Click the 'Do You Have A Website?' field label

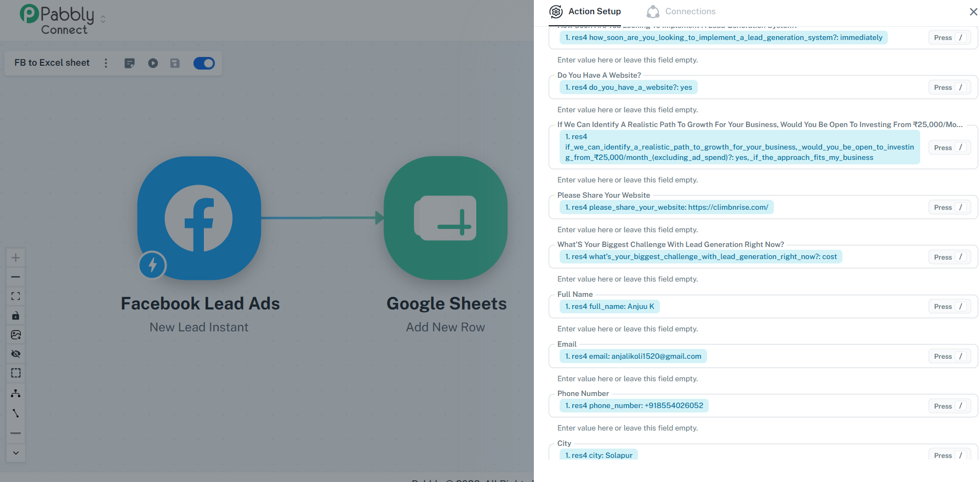(599, 76)
